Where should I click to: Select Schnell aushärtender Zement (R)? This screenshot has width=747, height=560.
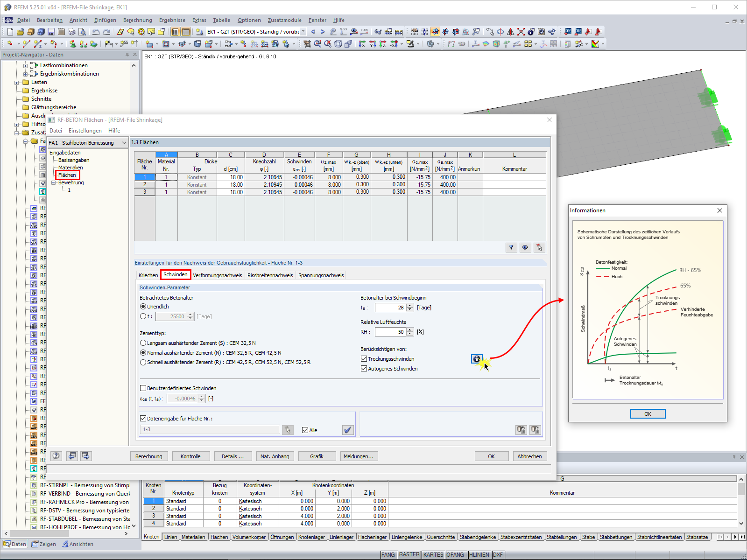point(143,362)
